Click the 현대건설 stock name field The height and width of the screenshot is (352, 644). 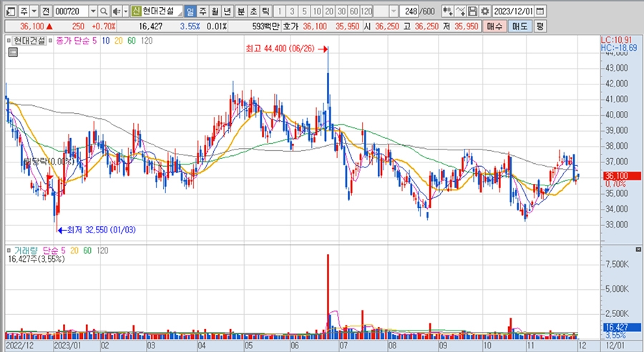(x=162, y=11)
